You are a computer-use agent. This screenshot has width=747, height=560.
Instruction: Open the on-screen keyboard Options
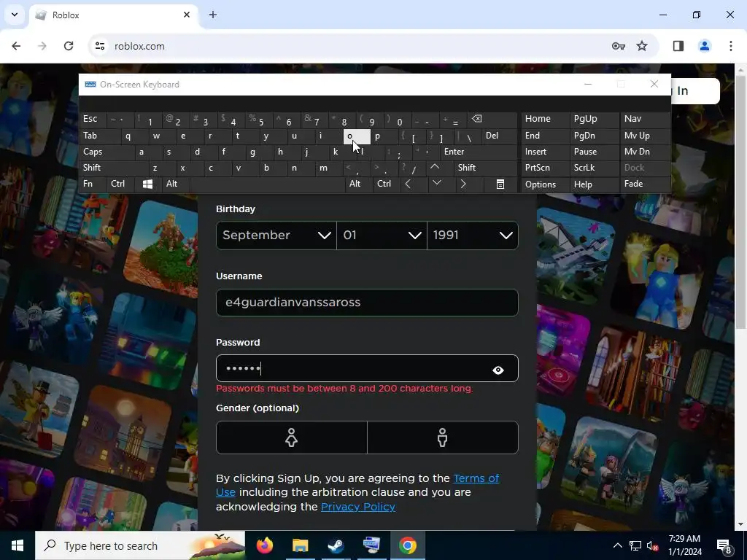tap(545, 184)
